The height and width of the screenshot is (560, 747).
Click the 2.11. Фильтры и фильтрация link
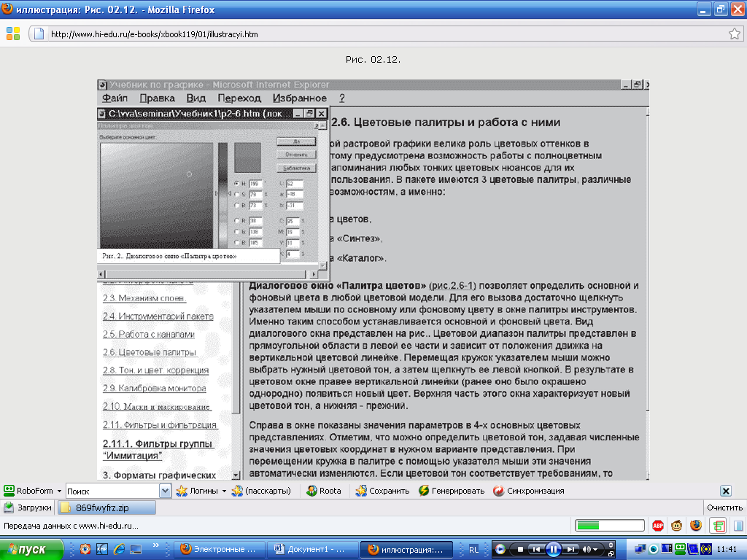pos(160,425)
